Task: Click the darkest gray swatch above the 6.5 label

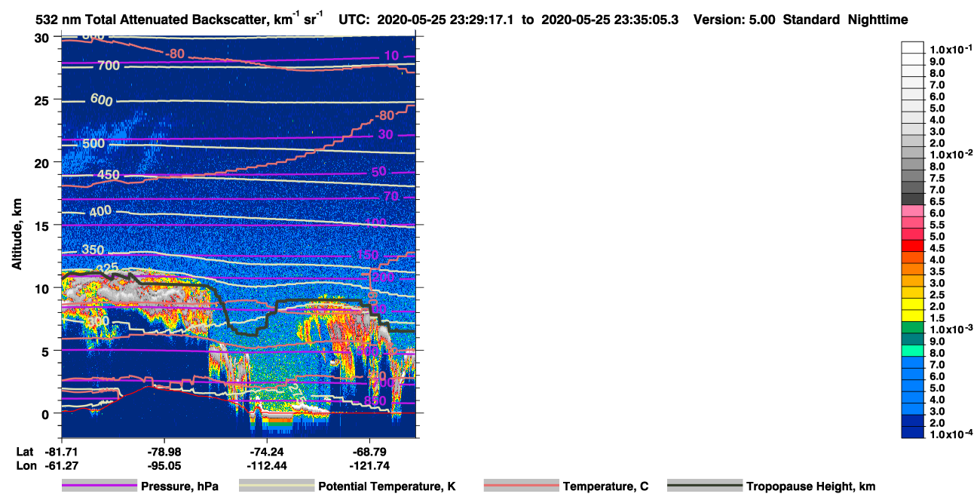Action: (x=912, y=199)
